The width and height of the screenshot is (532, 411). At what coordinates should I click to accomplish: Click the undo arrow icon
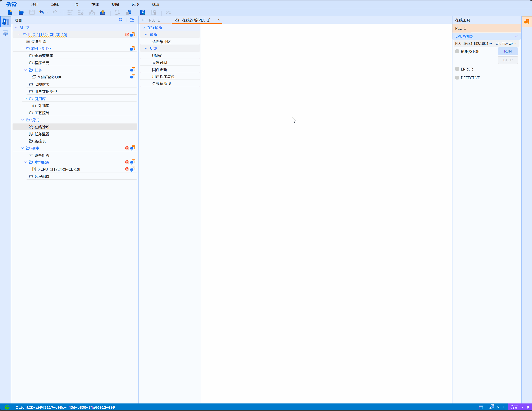42,12
